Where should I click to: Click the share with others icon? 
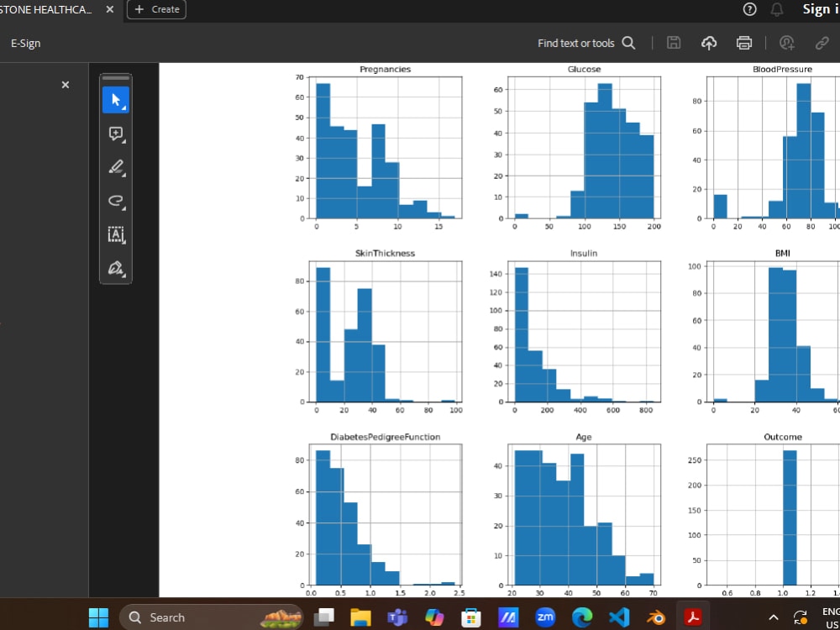(786, 44)
